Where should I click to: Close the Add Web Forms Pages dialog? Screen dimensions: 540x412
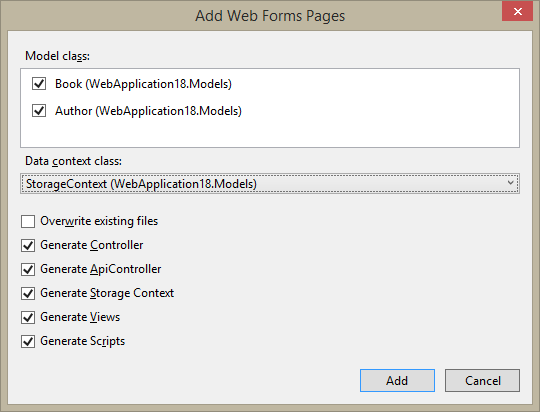(x=518, y=11)
